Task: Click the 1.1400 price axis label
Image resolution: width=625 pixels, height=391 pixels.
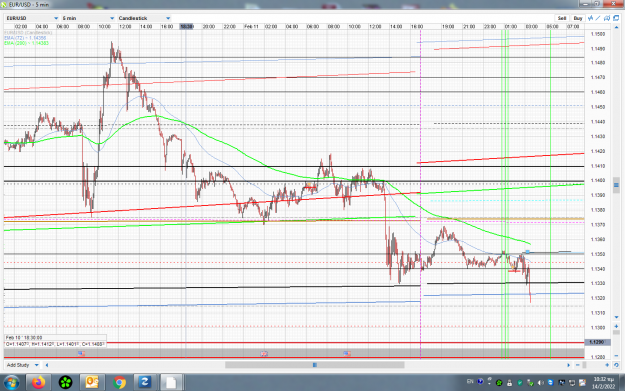Action: pyautogui.click(x=597, y=181)
